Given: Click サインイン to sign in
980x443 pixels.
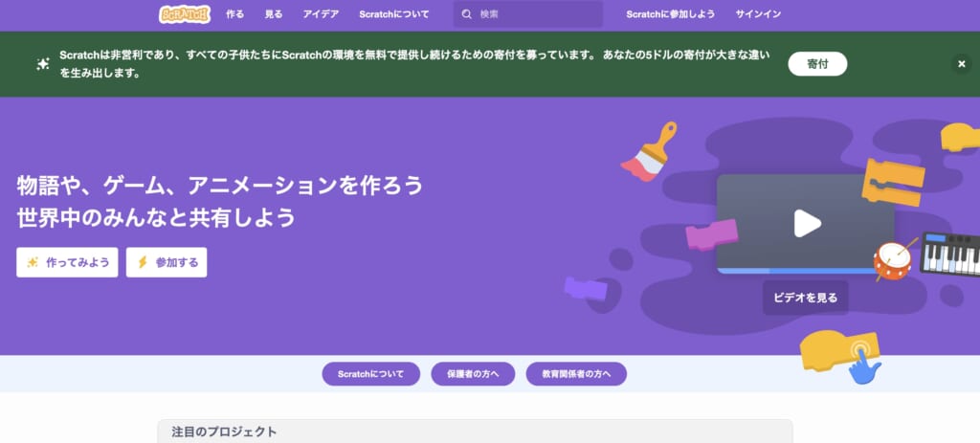Looking at the screenshot, I should point(758,14).
